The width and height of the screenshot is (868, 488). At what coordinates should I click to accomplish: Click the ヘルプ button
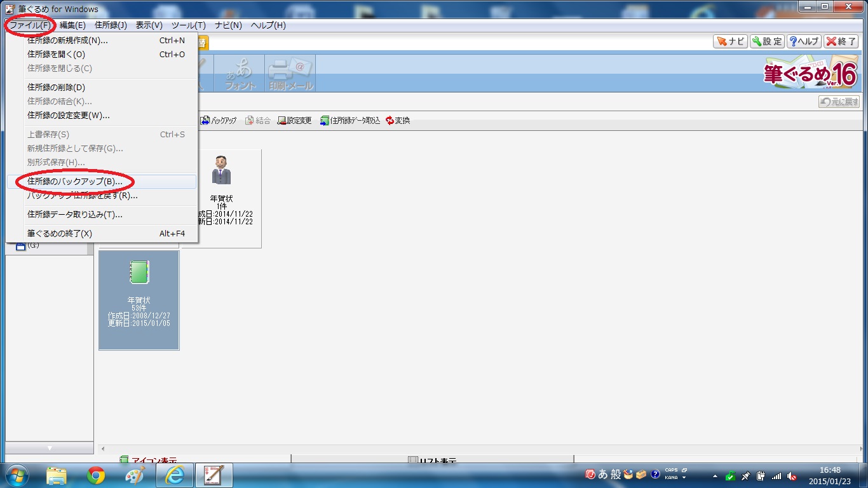click(804, 41)
